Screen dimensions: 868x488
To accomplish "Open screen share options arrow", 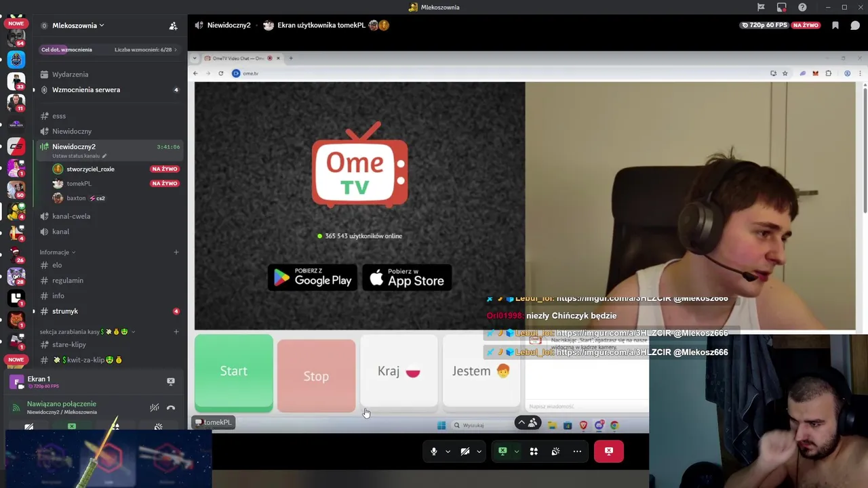I will 516,451.
